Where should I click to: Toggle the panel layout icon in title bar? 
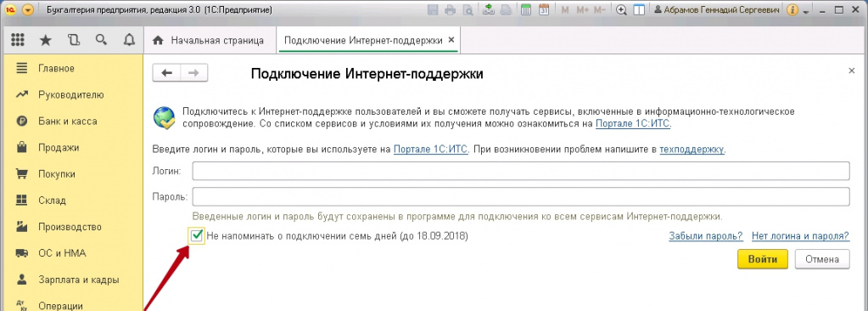pos(639,10)
